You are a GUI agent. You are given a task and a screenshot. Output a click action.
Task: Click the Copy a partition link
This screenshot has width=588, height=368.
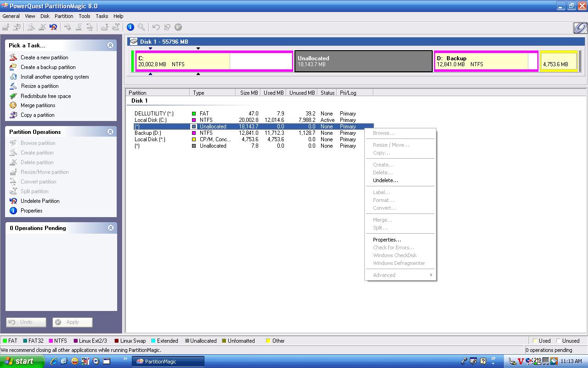click(x=37, y=115)
